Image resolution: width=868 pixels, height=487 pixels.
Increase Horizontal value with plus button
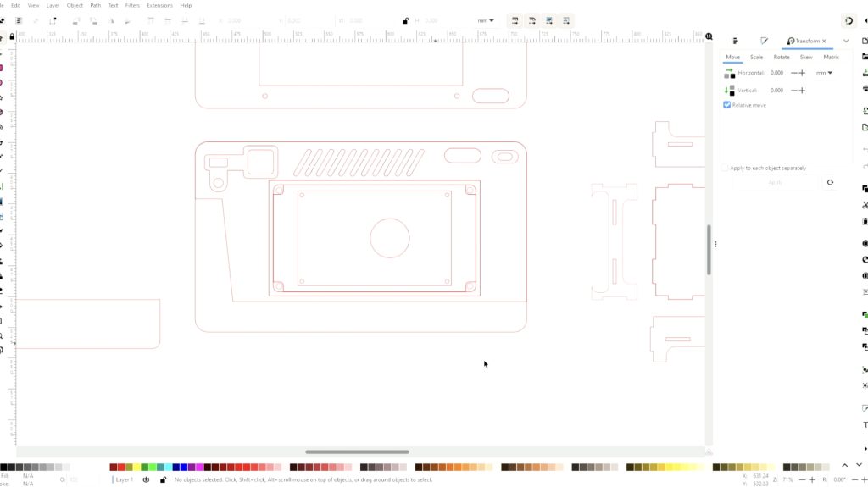tap(802, 73)
